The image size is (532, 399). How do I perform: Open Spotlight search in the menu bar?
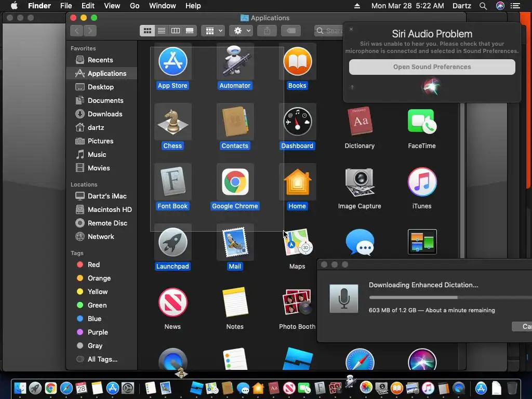[x=483, y=6]
